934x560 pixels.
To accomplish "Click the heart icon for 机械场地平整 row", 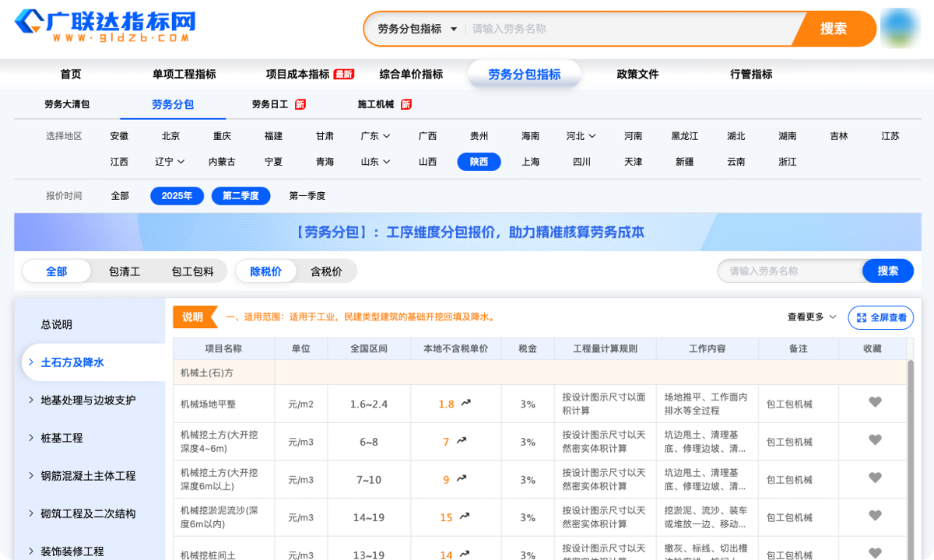I will tap(875, 402).
